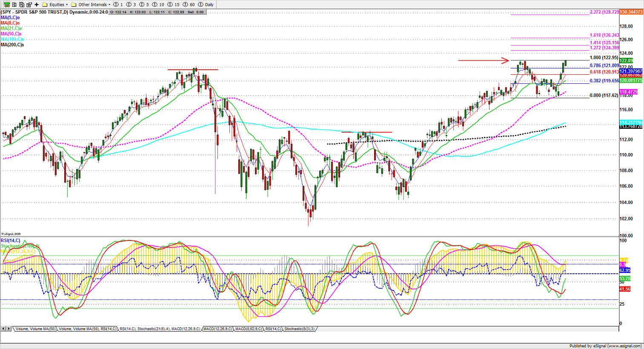Switch to the 15 minute interval

click(174, 5)
